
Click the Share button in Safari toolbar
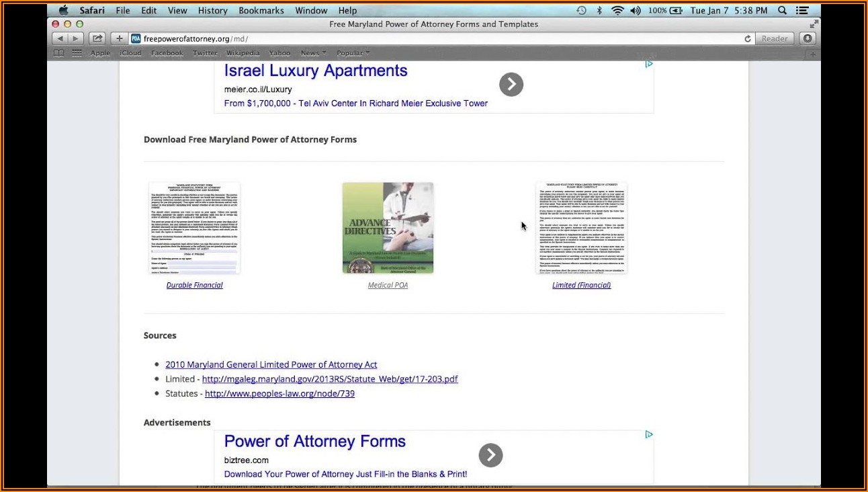97,39
